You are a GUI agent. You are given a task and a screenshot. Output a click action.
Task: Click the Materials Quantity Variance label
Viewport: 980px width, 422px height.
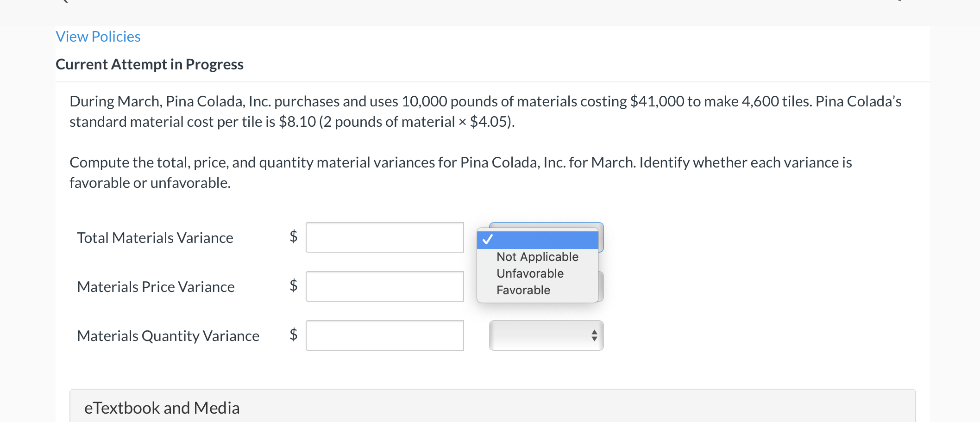[x=168, y=335]
